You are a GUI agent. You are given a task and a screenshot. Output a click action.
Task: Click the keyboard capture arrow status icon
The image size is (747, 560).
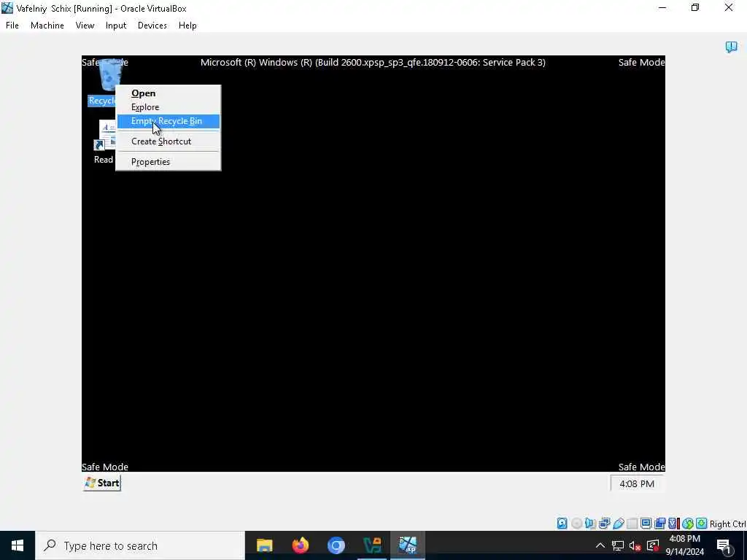coord(702,524)
